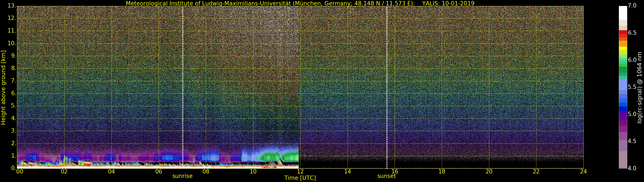The width and height of the screenshot is (644, 182).
Task: Click the height axis tick label 1.
Action: tap(14, 156)
